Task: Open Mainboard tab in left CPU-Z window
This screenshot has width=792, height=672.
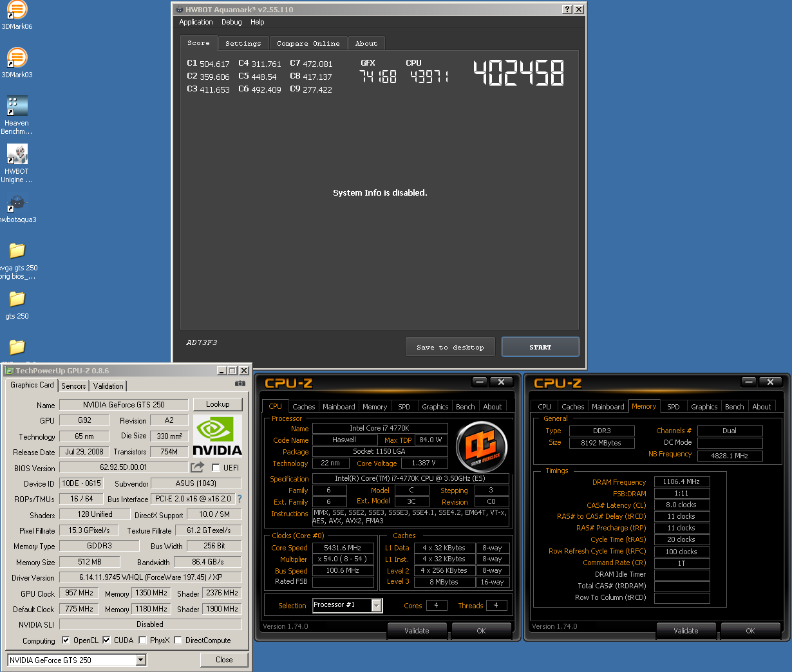Action: pos(339,407)
